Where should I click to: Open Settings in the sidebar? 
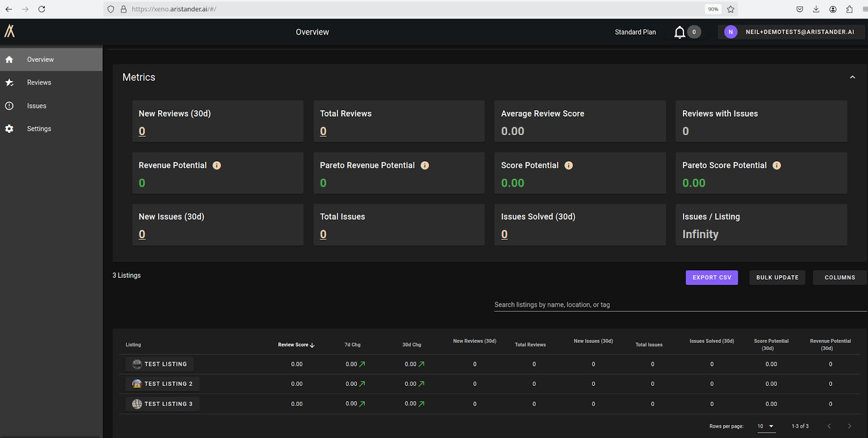tap(51, 129)
